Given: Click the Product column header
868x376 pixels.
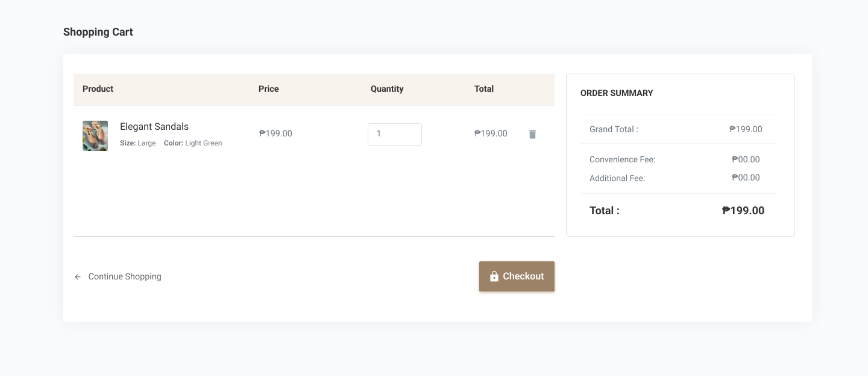Looking at the screenshot, I should (98, 89).
